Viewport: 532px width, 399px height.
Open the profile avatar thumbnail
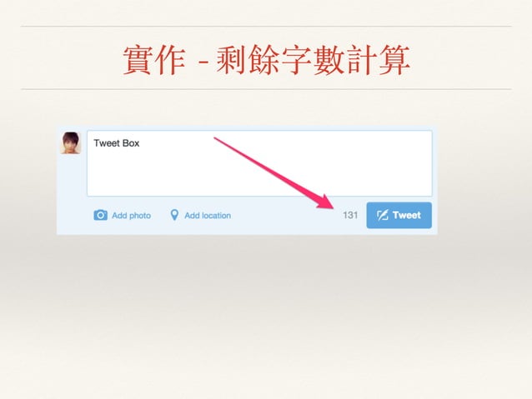[x=71, y=143]
